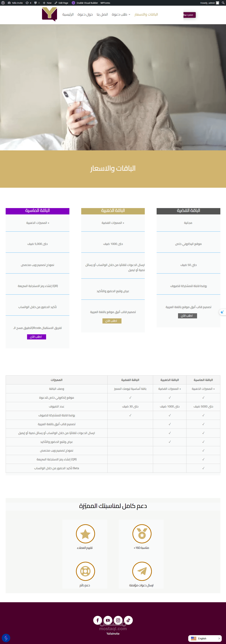Click اطلب الآن under the diamond package
226x644 pixels.
click(x=36, y=337)
